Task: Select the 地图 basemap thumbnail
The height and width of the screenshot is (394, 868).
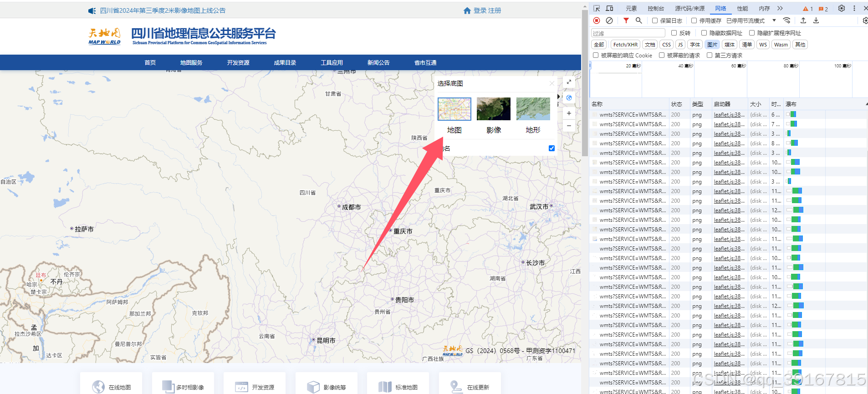Action: point(454,109)
